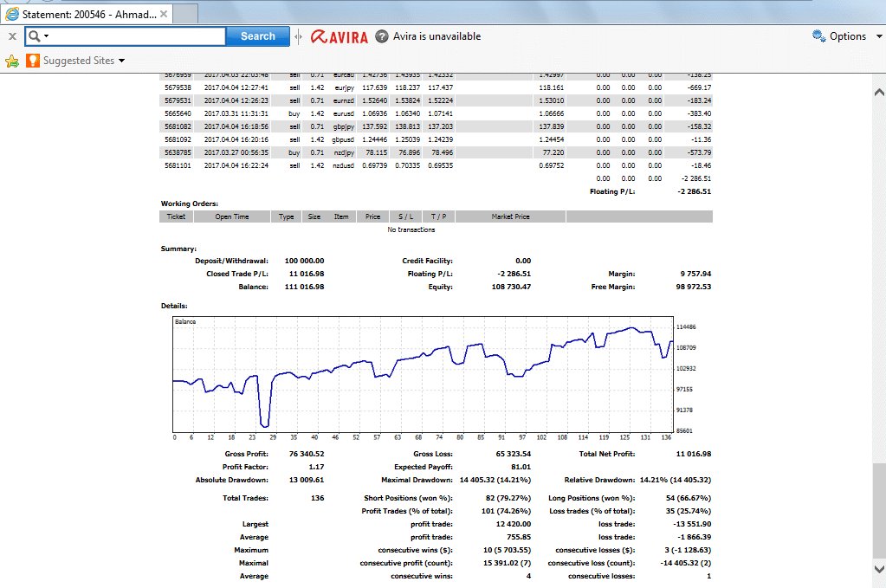Click ticket number 5679538
The height and width of the screenshot is (588, 886).
coord(178,87)
